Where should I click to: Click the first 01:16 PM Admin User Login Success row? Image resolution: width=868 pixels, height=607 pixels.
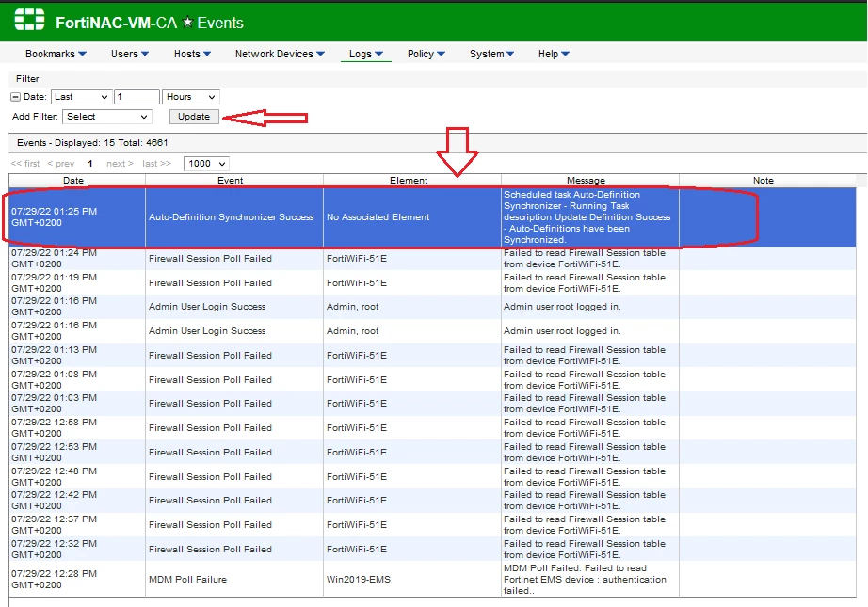[x=432, y=307]
